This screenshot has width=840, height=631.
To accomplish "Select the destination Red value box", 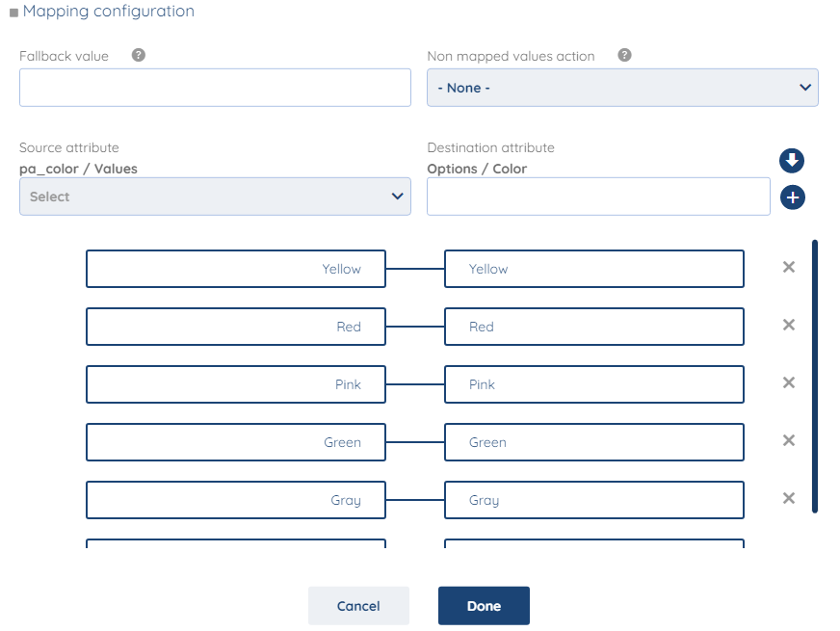I will 594,327.
